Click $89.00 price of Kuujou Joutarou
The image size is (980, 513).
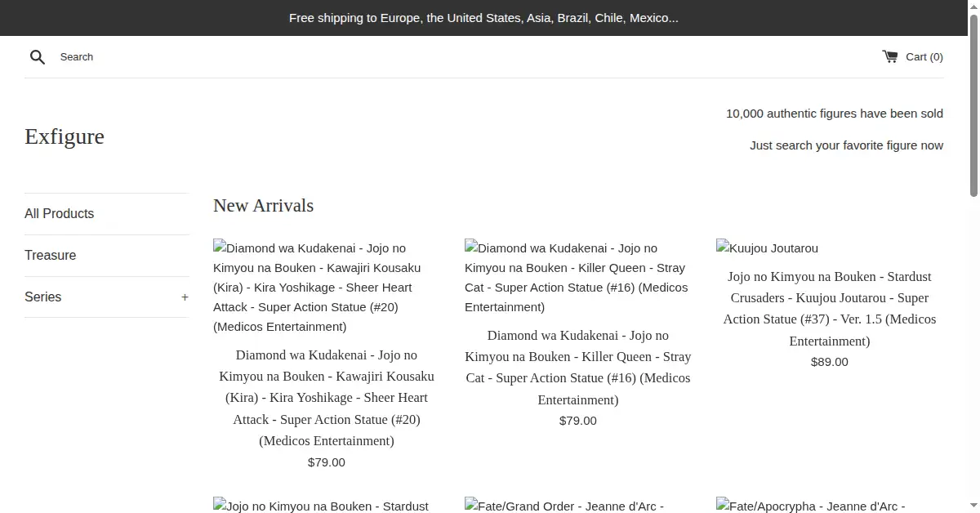[830, 362]
